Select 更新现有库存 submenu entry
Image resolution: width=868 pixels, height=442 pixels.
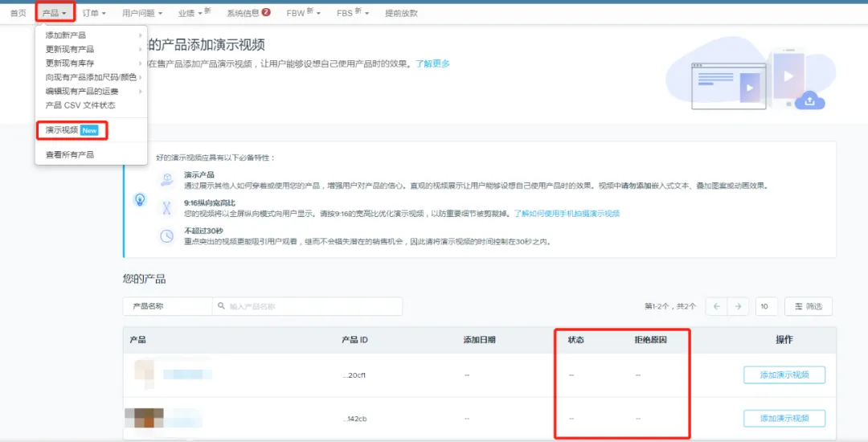pyautogui.click(x=92, y=63)
